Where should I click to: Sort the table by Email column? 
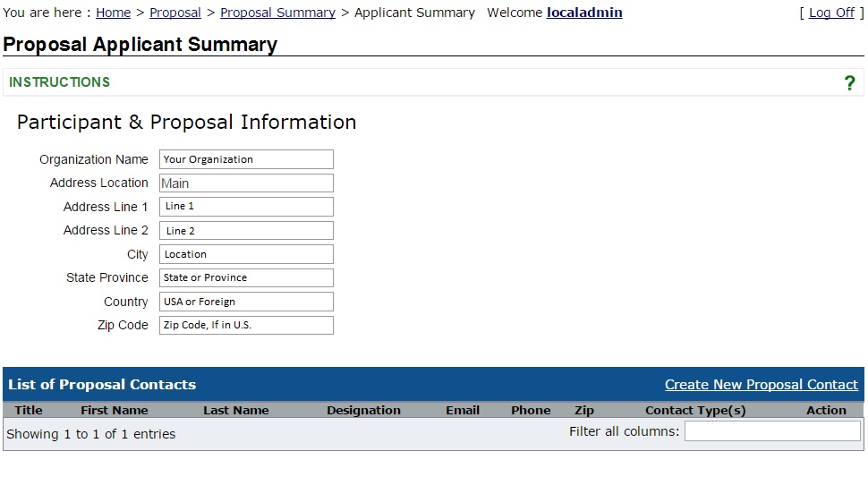coord(463,411)
